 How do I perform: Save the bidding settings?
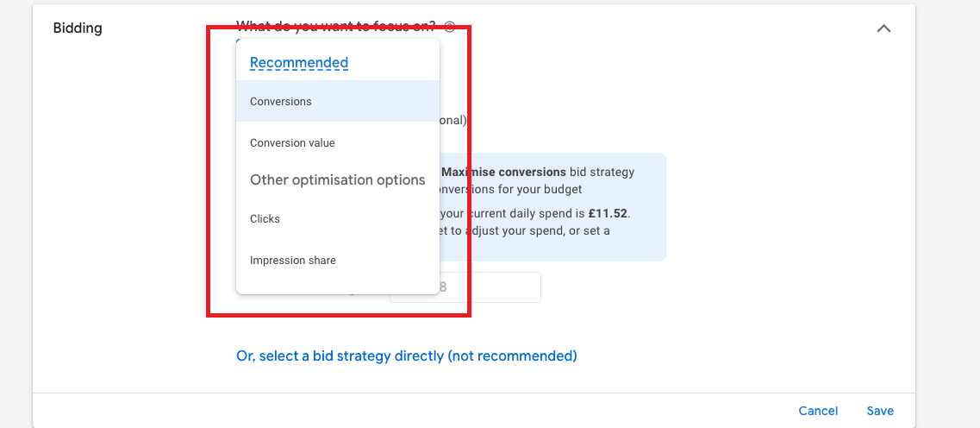(880, 411)
